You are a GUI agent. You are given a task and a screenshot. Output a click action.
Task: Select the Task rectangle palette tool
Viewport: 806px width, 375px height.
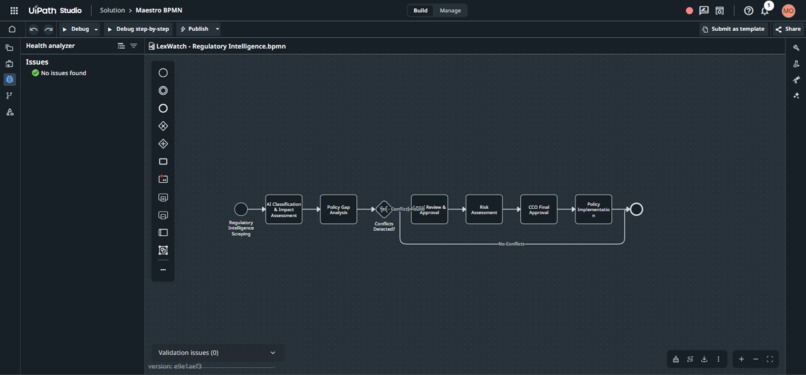point(163,161)
